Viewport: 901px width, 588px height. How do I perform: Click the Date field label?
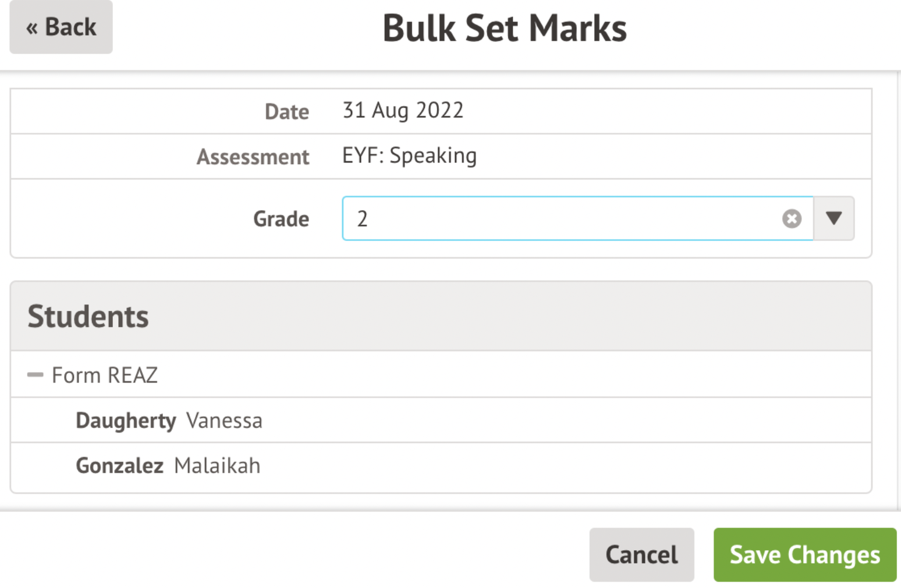(x=286, y=112)
